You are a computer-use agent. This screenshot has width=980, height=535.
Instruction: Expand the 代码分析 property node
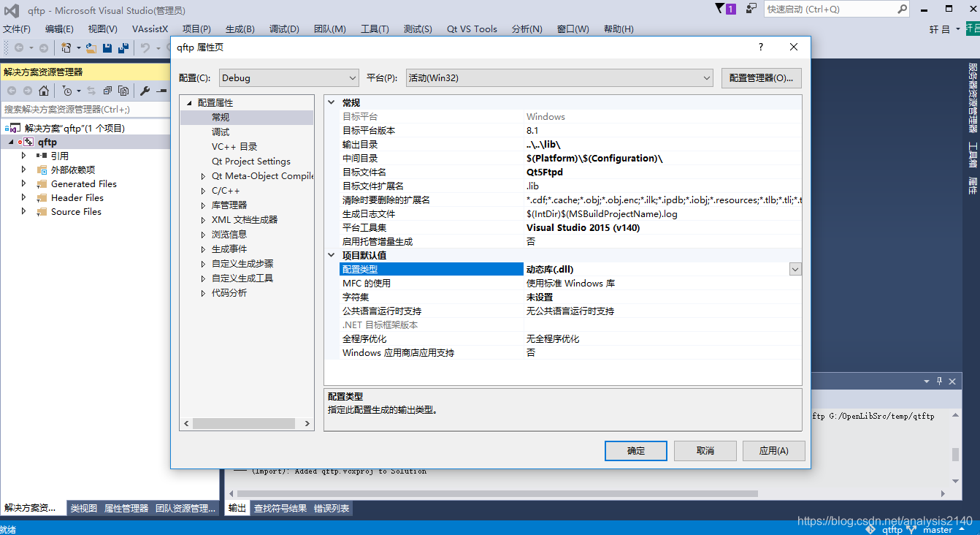click(204, 292)
